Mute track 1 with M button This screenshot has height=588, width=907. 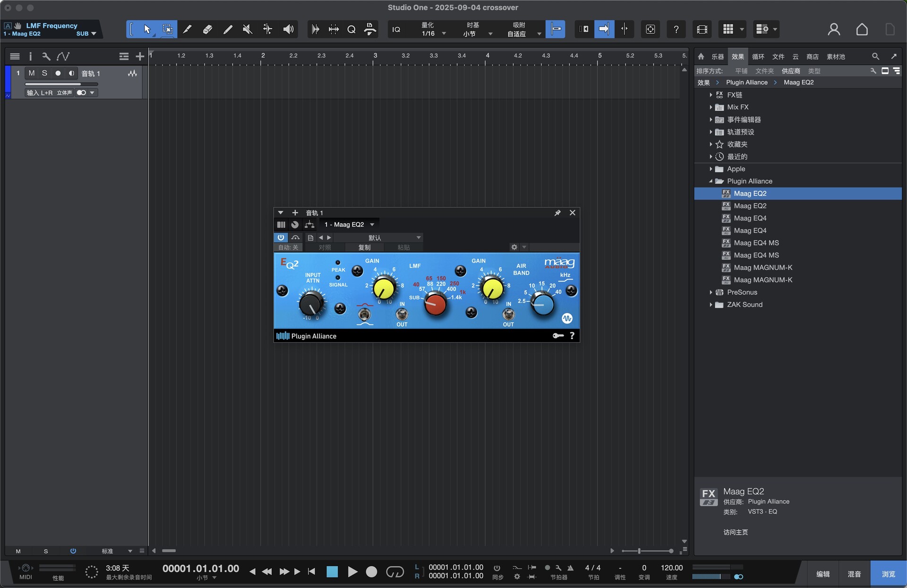[x=32, y=73]
